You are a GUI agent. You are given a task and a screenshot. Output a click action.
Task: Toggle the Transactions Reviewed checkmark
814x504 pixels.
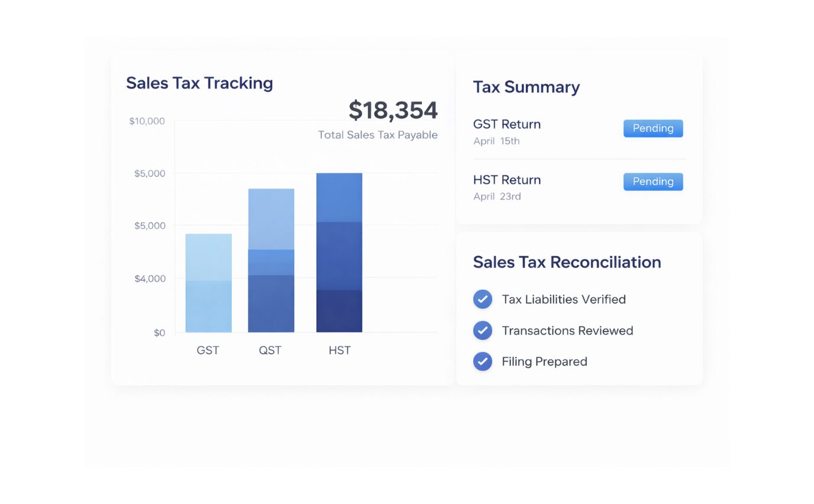point(483,330)
